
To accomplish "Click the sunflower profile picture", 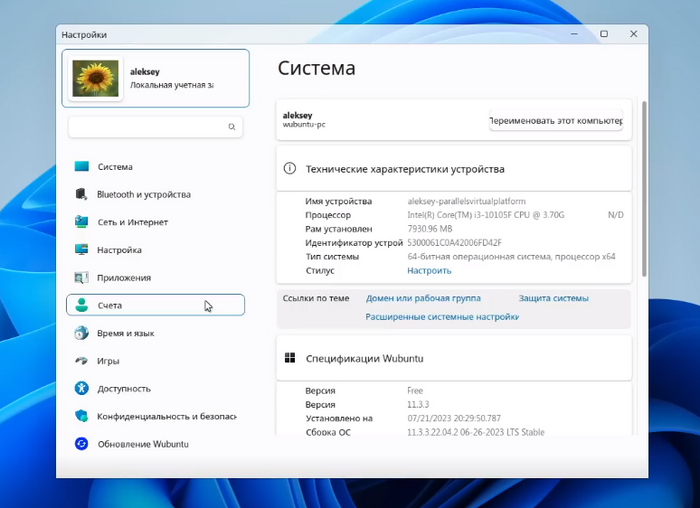I will click(95, 78).
